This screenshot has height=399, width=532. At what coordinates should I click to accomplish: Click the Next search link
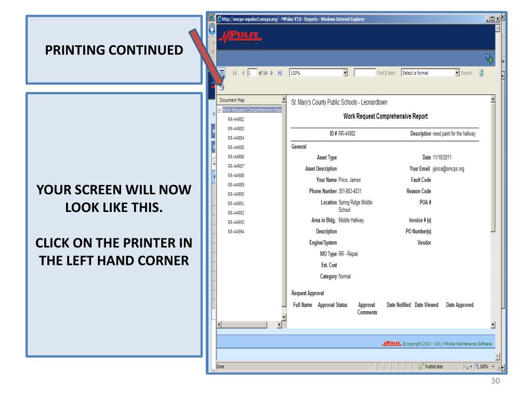coord(391,73)
